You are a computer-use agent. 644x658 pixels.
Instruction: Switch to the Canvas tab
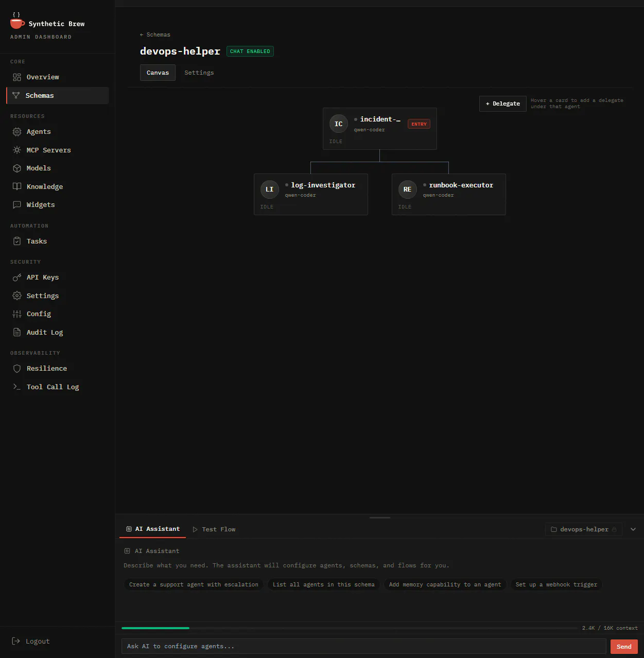(158, 73)
